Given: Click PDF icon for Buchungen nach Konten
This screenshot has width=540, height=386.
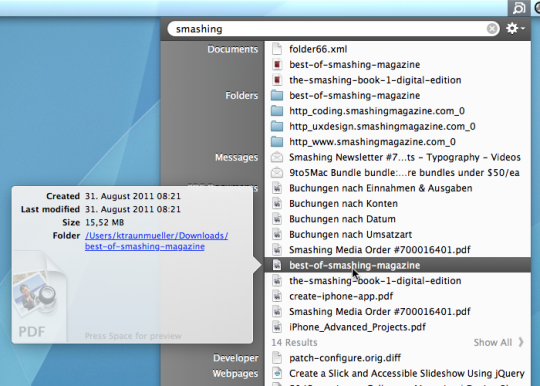Looking at the screenshot, I should pos(277,204).
